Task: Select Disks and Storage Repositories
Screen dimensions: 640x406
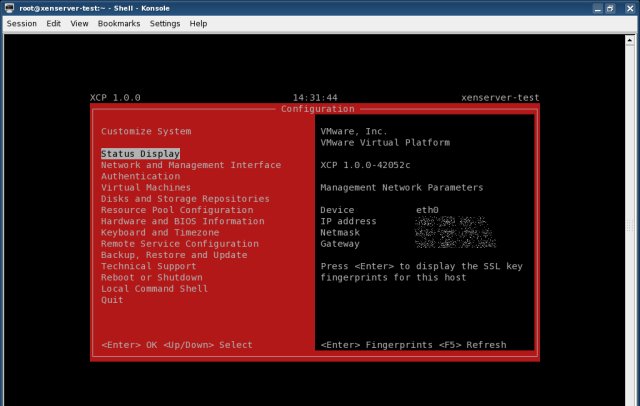Action: [x=185, y=199]
